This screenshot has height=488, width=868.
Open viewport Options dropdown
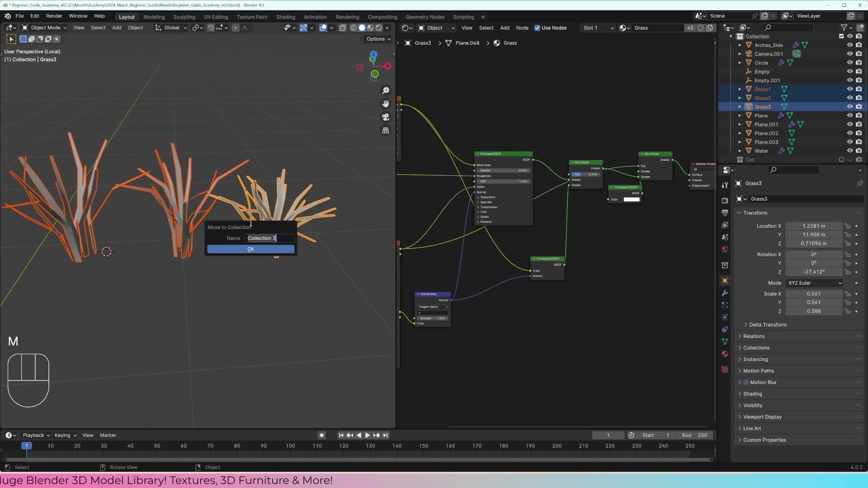[x=378, y=39]
